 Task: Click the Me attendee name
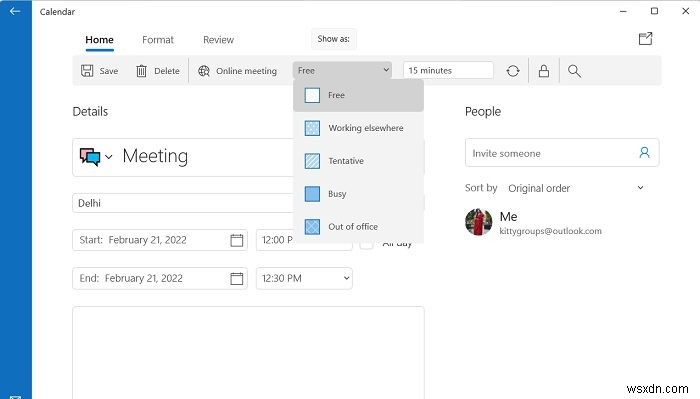(508, 217)
